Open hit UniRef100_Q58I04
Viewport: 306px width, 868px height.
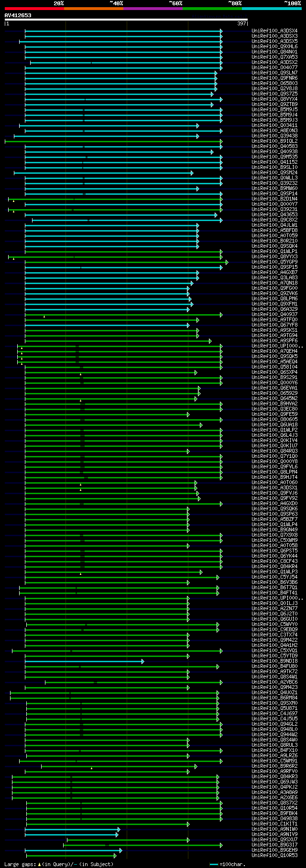coord(274,367)
